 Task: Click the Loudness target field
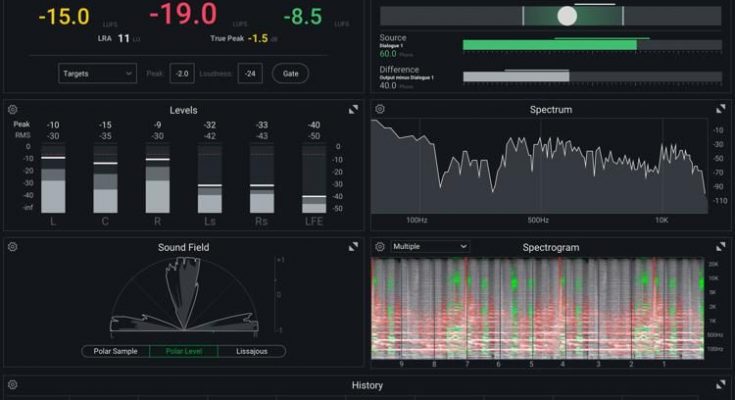click(x=254, y=73)
